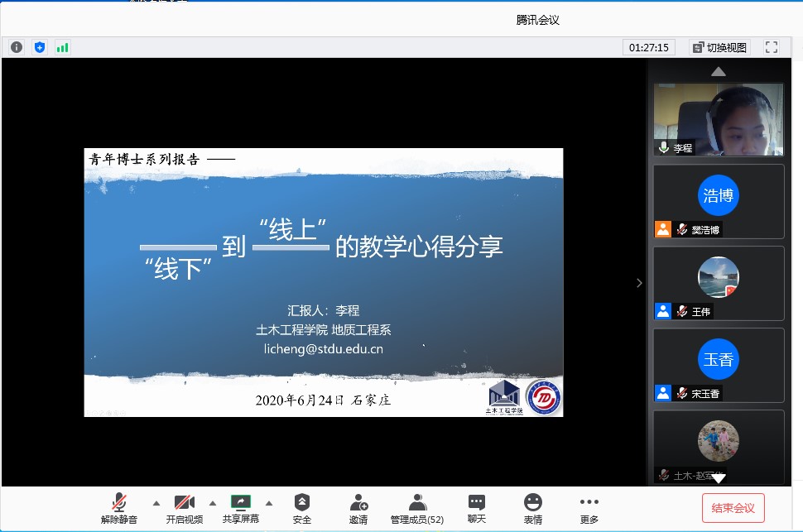This screenshot has height=532, width=803.
Task: Open the Emoji (表情) reactions
Action: (533, 507)
